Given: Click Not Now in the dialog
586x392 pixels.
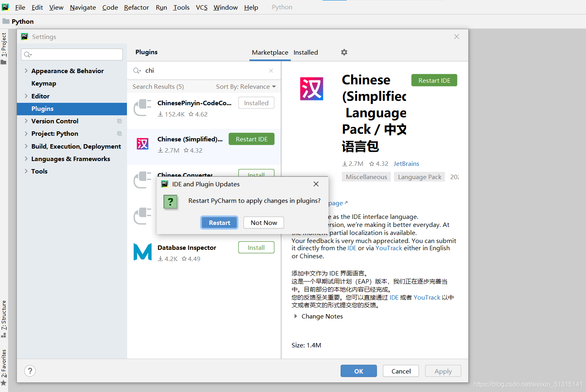Looking at the screenshot, I should click(x=264, y=223).
